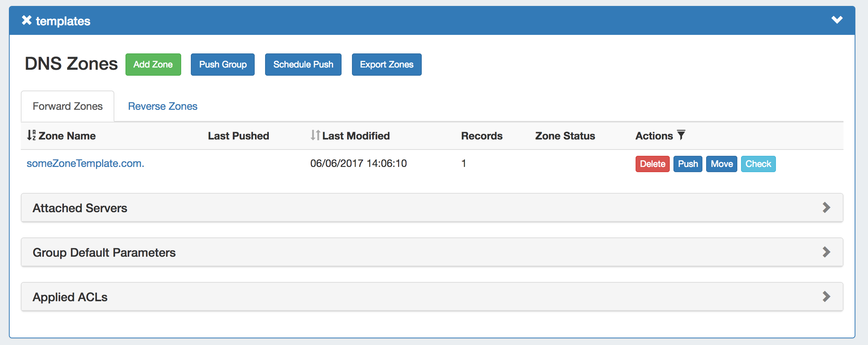Expand Group Default Parameters chevron
Screen dimensions: 868x345
point(826,252)
